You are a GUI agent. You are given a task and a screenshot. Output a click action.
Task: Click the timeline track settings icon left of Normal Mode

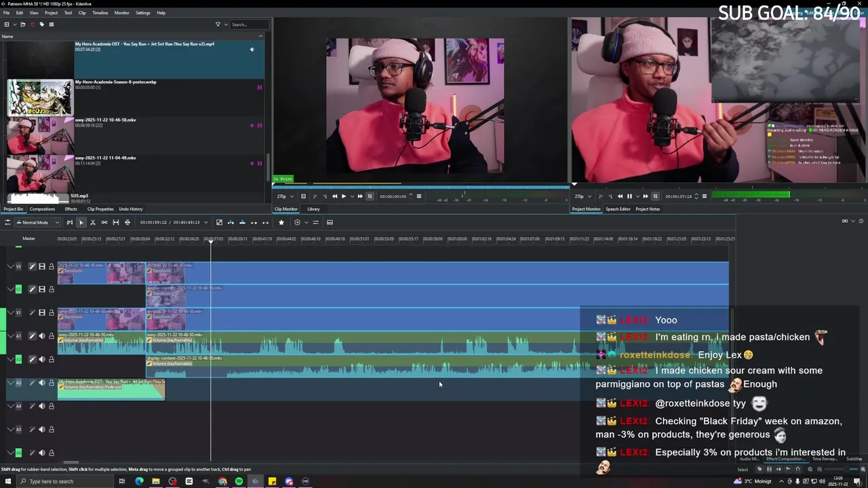[x=8, y=222]
